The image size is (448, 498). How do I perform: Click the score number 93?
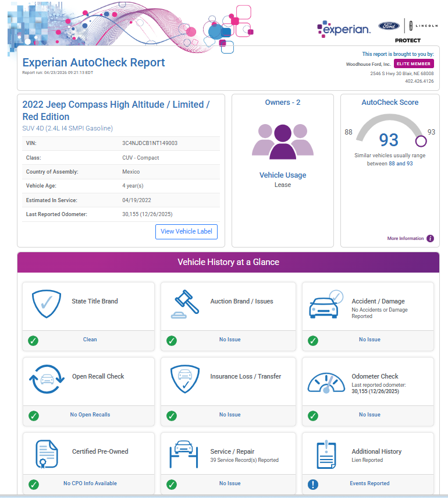coord(389,140)
